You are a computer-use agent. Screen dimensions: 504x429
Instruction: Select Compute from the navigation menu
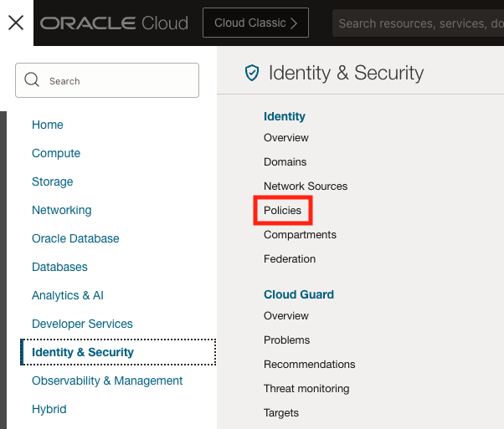point(56,153)
